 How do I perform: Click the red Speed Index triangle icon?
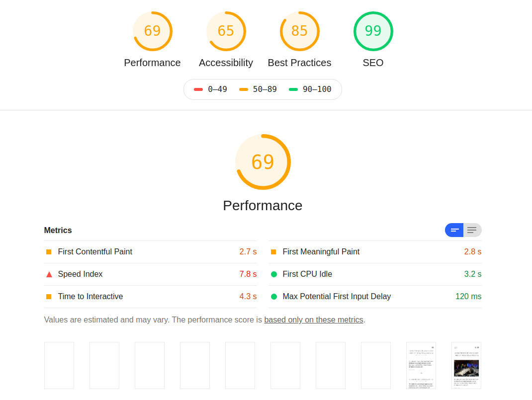[x=49, y=274]
